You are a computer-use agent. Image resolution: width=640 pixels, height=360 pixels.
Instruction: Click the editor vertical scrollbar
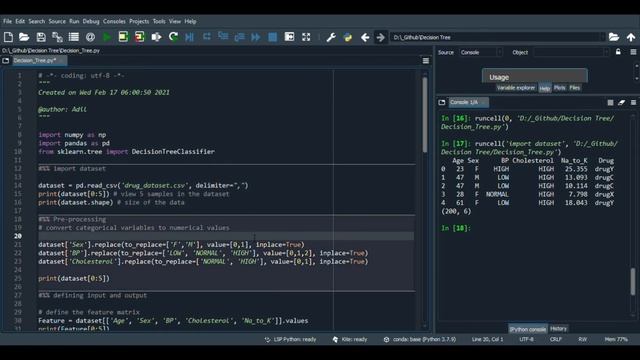[425, 115]
